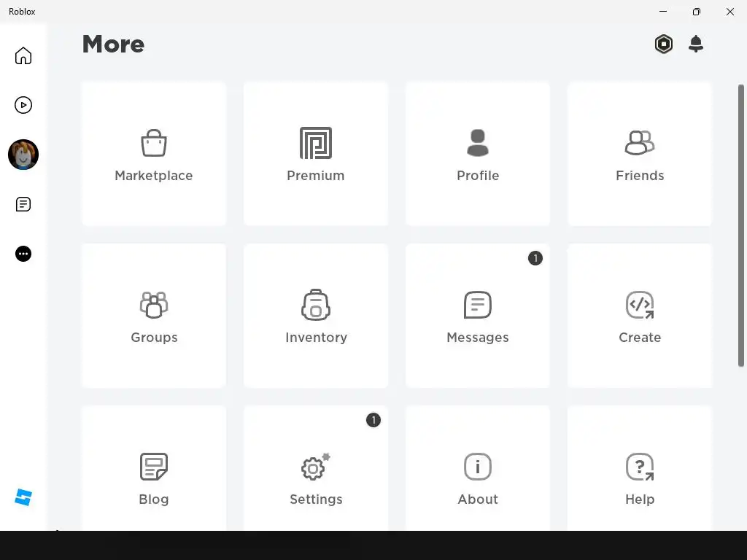Restore down the Roblox window

tap(697, 12)
